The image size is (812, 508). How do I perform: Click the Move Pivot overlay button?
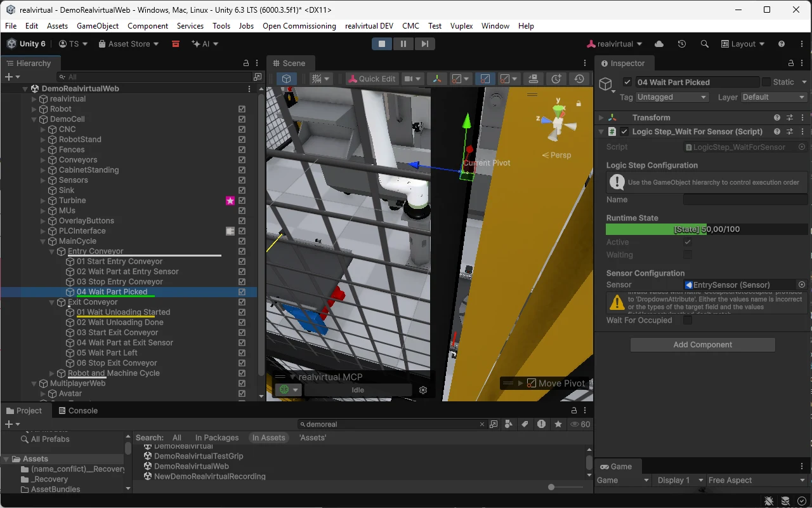(556, 384)
